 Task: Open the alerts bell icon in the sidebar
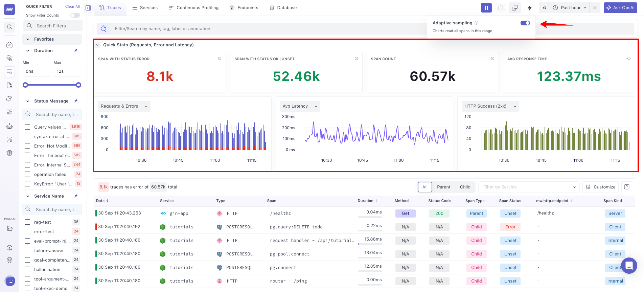[9, 99]
